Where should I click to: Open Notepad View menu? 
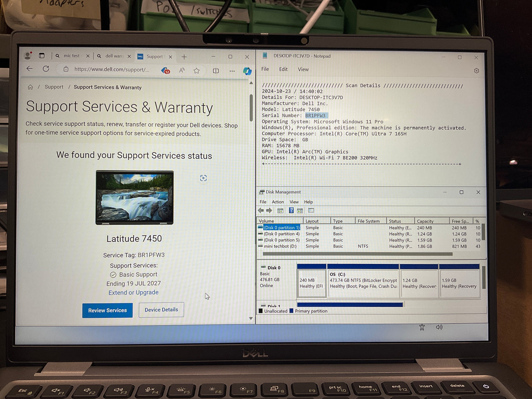pos(303,69)
